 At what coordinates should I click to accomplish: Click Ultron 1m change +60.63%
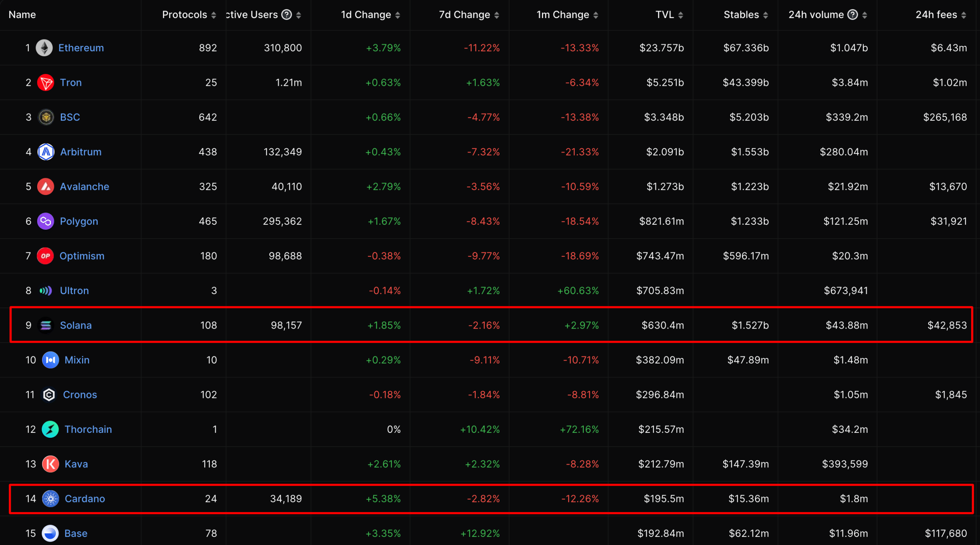click(x=578, y=291)
